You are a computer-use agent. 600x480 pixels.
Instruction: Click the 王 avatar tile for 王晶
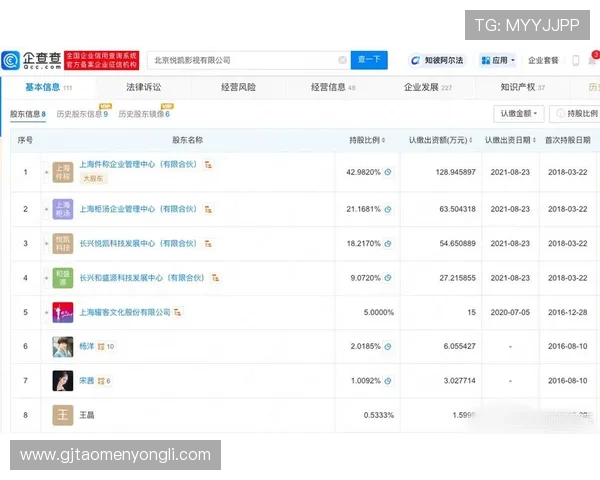63,415
